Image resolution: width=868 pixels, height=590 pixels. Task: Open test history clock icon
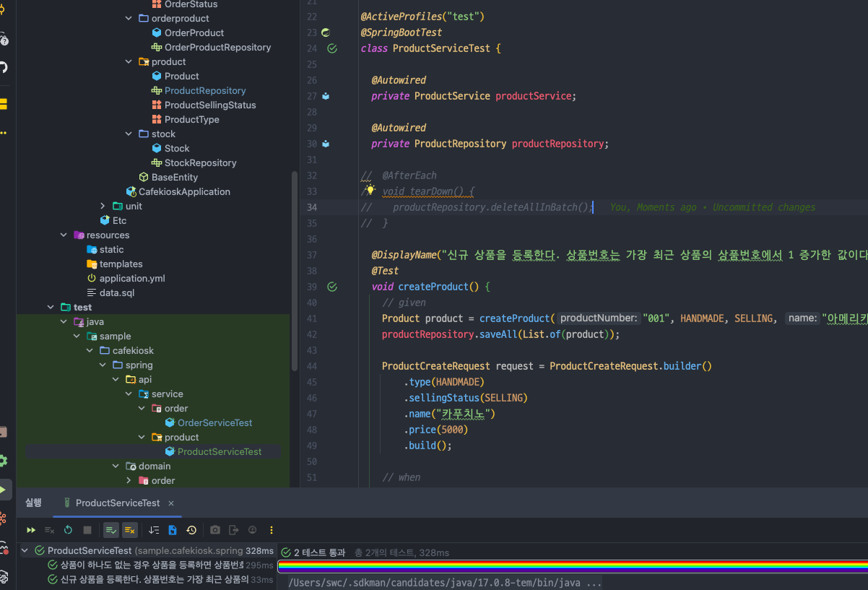[x=191, y=530]
